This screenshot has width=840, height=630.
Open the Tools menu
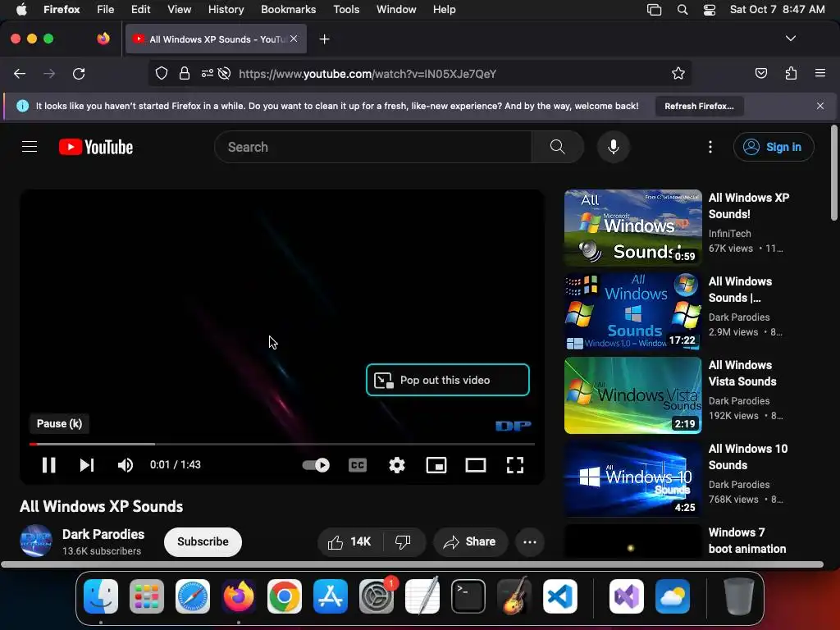(x=346, y=9)
